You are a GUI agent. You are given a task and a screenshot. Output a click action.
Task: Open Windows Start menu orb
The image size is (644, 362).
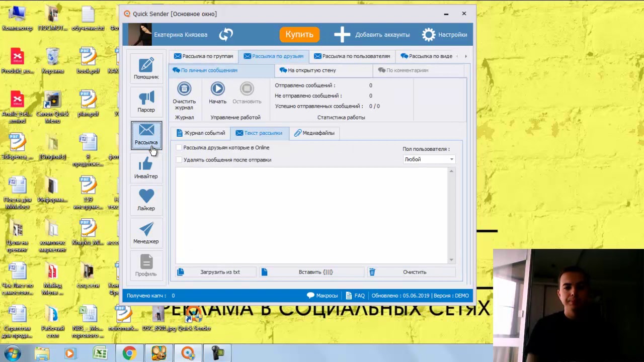pos(12,353)
